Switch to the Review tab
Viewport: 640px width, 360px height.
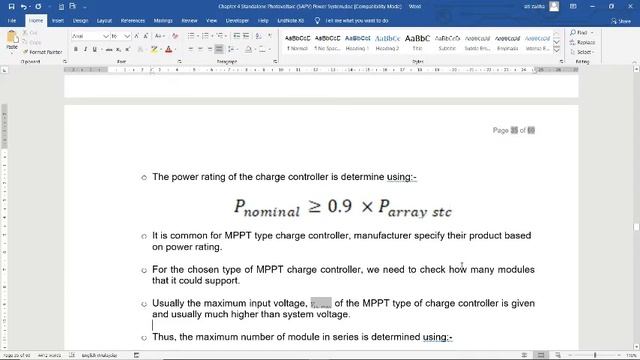tap(189, 20)
